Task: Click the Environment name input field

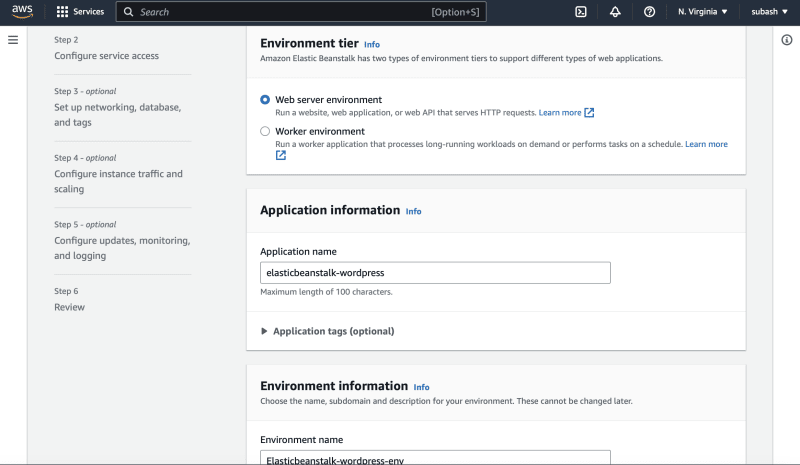Action: 435,457
